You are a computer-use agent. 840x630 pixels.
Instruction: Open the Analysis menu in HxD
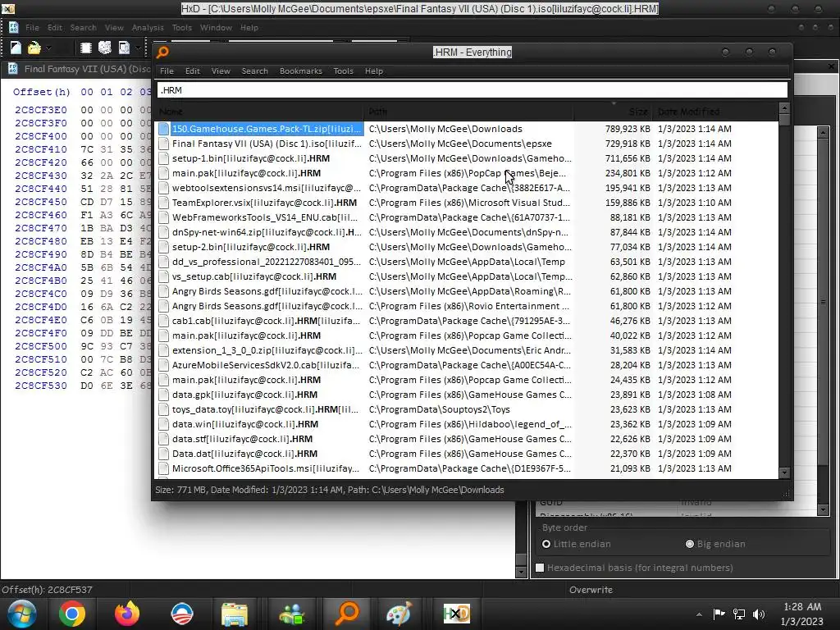coord(148,27)
